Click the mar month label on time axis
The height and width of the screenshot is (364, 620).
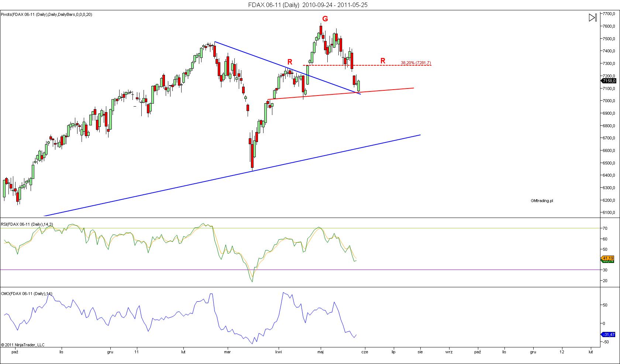pos(227,352)
